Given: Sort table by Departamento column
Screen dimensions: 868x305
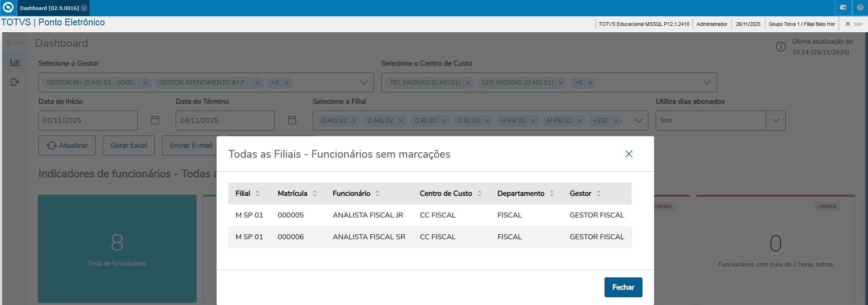Looking at the screenshot, I should point(551,194).
